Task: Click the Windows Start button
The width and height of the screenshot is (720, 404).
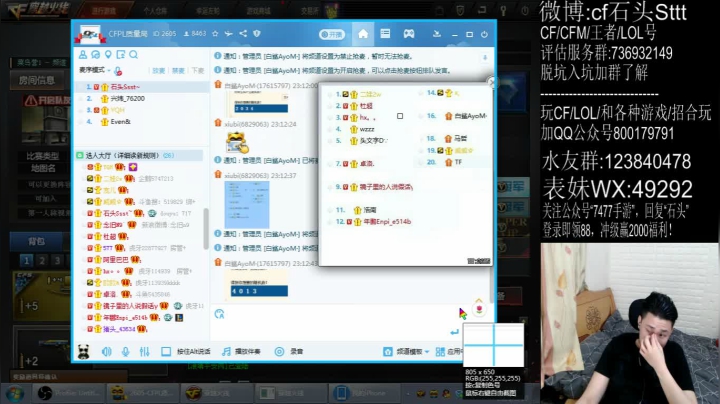Action: (x=14, y=393)
